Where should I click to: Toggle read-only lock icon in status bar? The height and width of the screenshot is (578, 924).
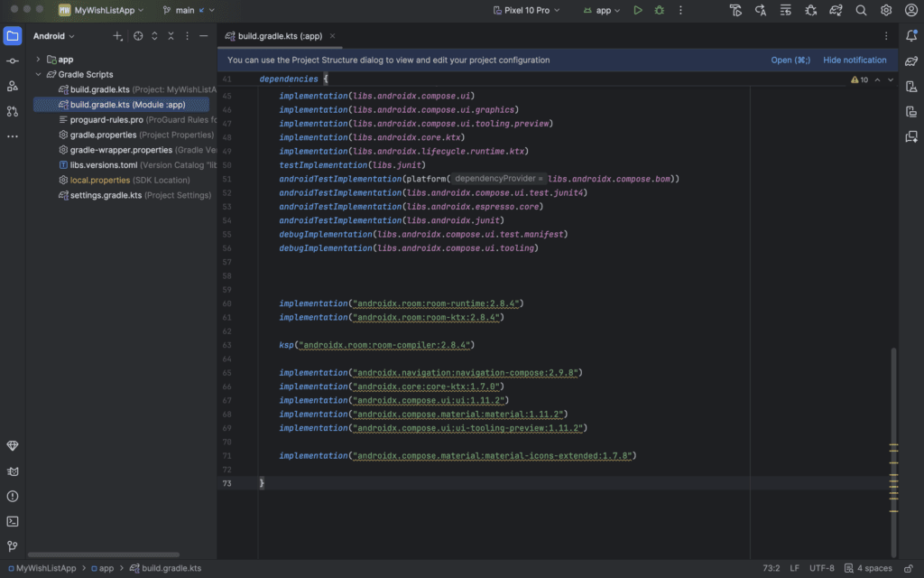[909, 569]
